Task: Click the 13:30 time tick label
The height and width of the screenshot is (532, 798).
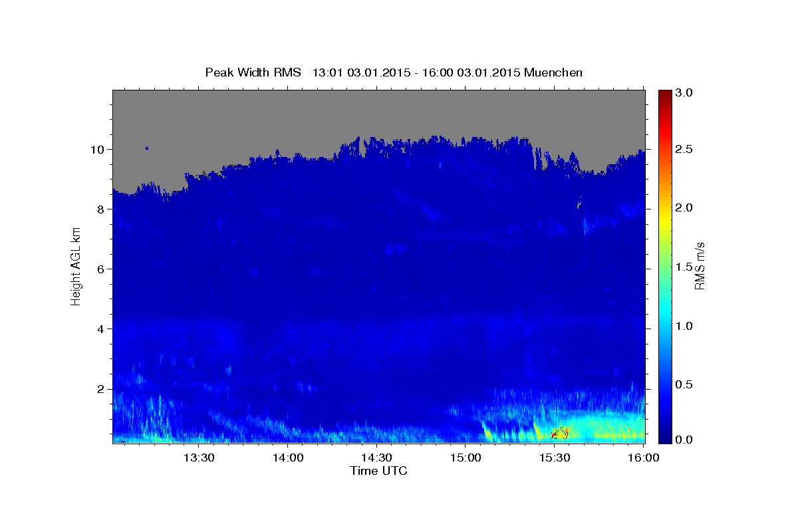Action: tap(198, 458)
